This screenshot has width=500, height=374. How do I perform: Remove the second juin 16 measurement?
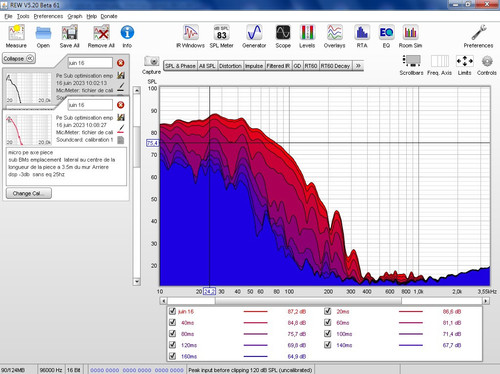pos(121,105)
